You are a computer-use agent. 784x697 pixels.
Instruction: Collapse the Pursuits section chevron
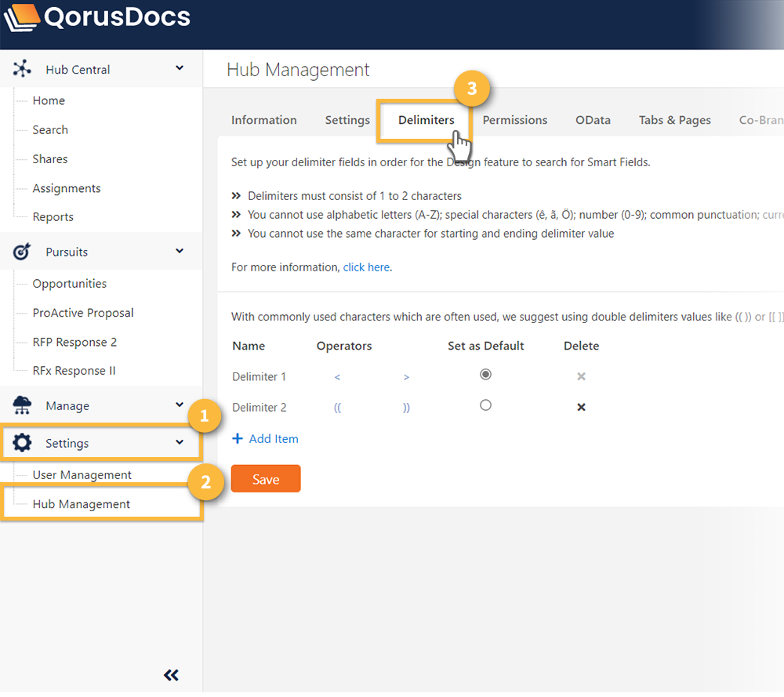pos(180,252)
